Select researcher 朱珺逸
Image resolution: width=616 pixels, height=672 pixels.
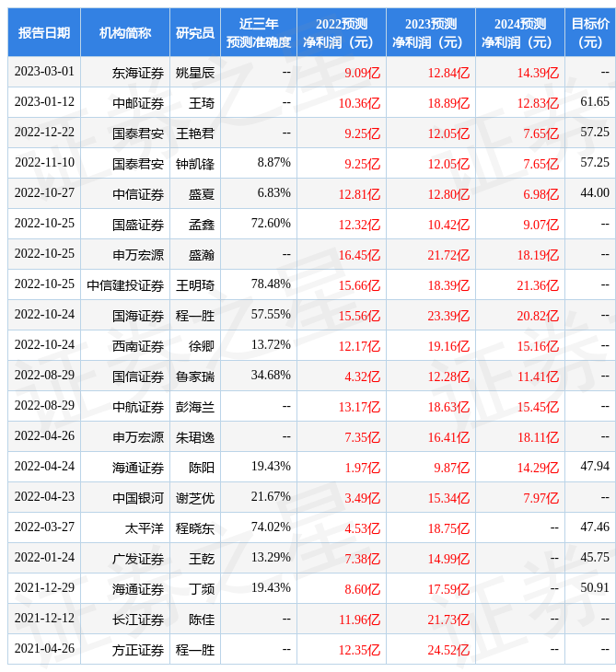195,437
